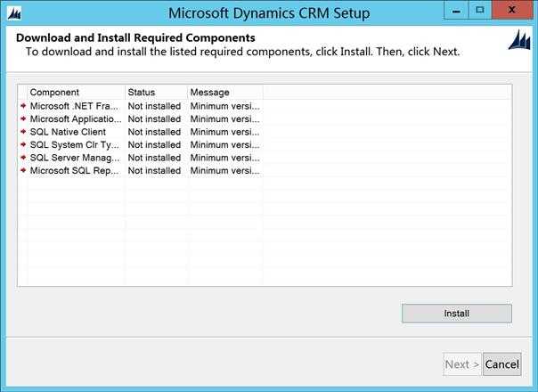Maximize the CRM Setup window

(480, 11)
